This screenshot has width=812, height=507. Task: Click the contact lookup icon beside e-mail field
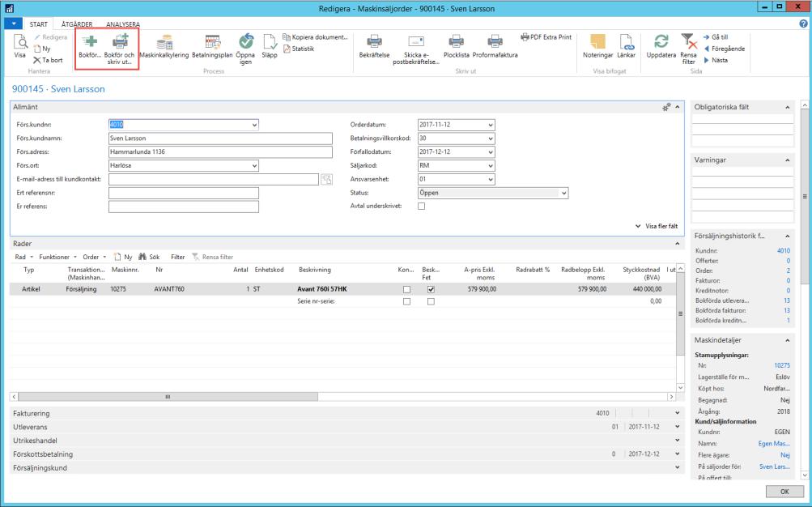click(326, 179)
